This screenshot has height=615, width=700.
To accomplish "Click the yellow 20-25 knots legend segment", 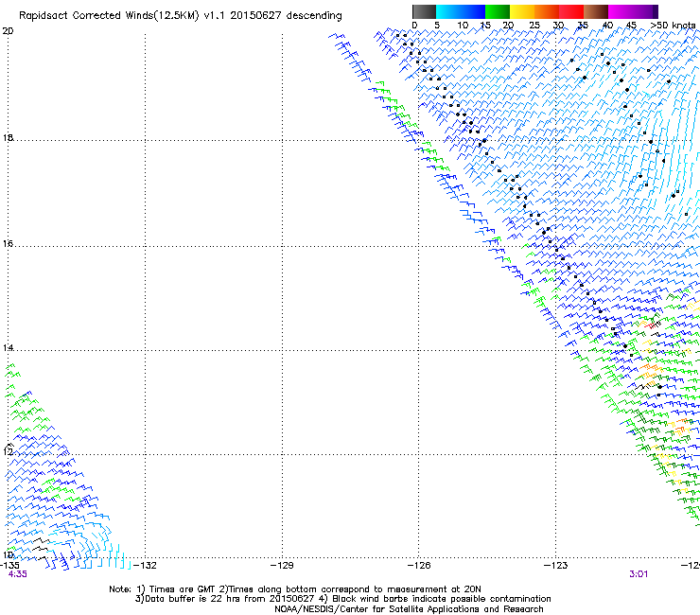I will (522, 11).
